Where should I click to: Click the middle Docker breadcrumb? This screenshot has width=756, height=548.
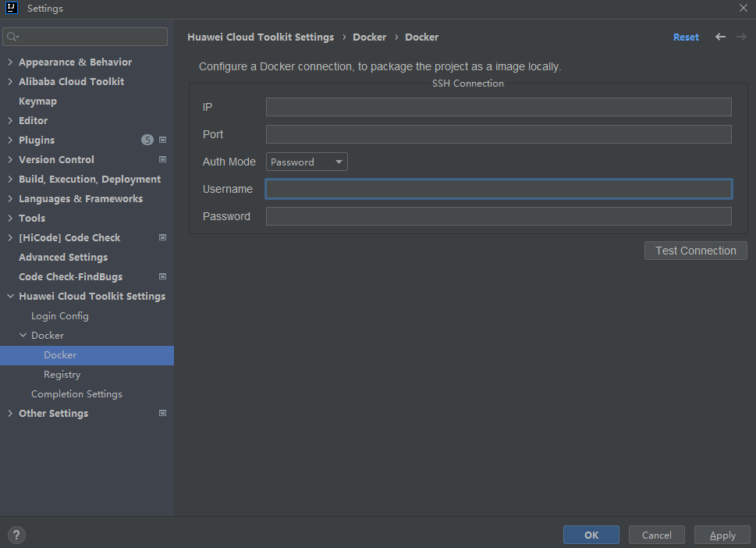coord(369,37)
